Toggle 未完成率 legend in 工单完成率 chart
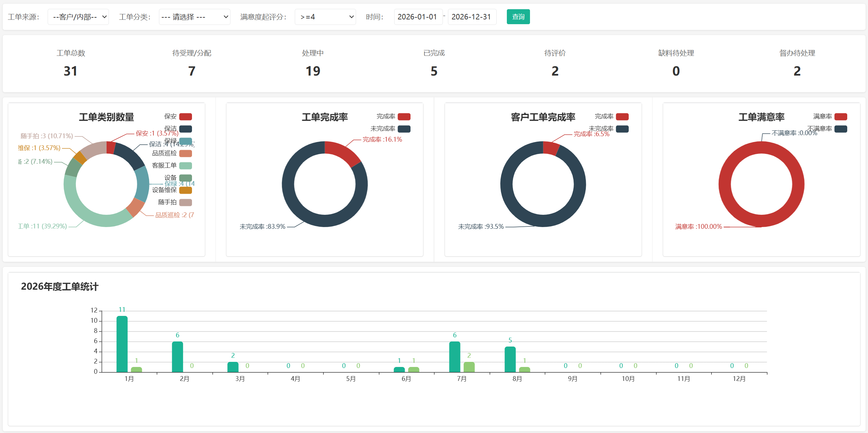 (404, 129)
